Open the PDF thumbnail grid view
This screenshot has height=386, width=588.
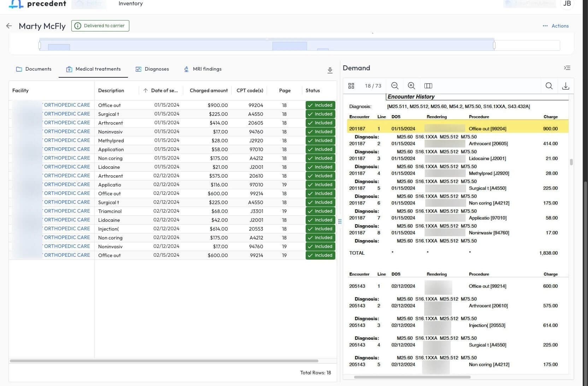coord(351,86)
